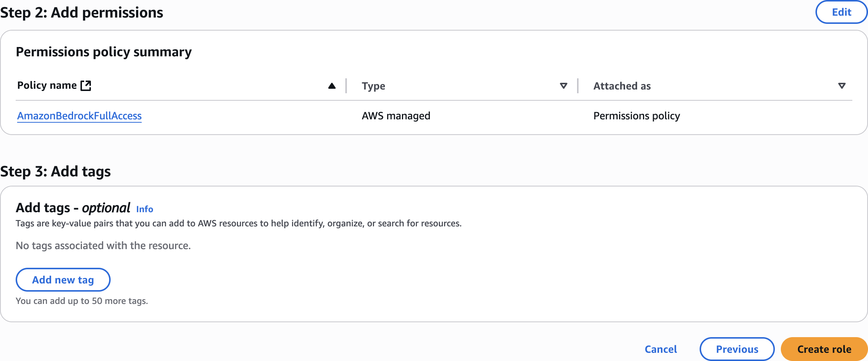Image resolution: width=868 pixels, height=361 pixels.
Task: Open the Attached as column sort arrow
Action: tap(842, 86)
